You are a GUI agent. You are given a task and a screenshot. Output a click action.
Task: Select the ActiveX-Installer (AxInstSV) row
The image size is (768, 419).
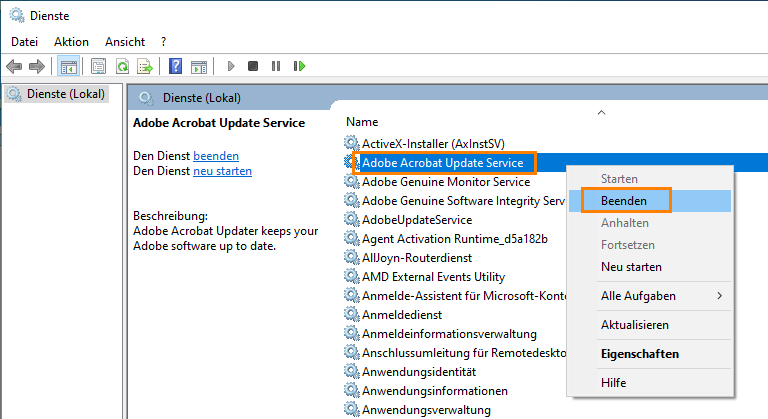pos(433,144)
